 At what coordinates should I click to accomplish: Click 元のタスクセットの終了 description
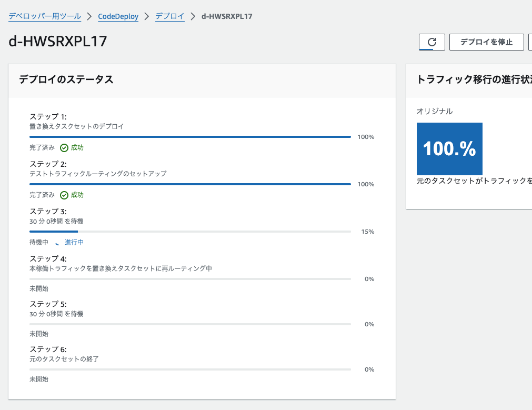64,359
